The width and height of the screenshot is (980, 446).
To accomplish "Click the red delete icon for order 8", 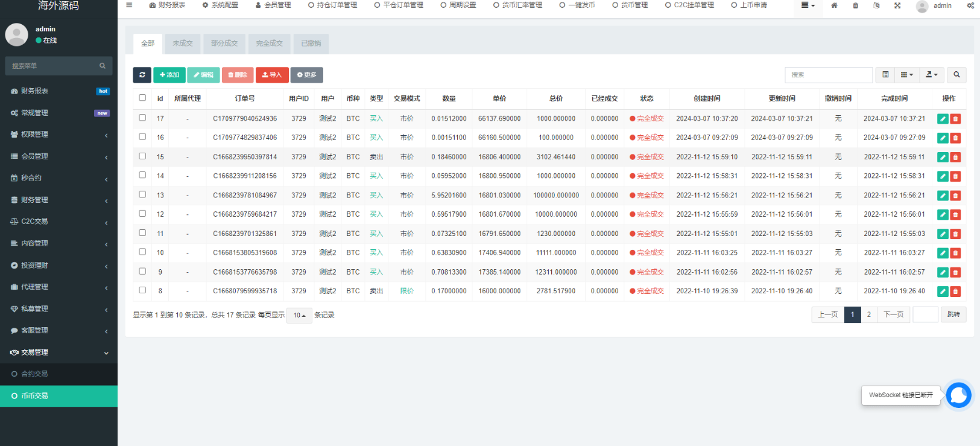I will [x=955, y=291].
